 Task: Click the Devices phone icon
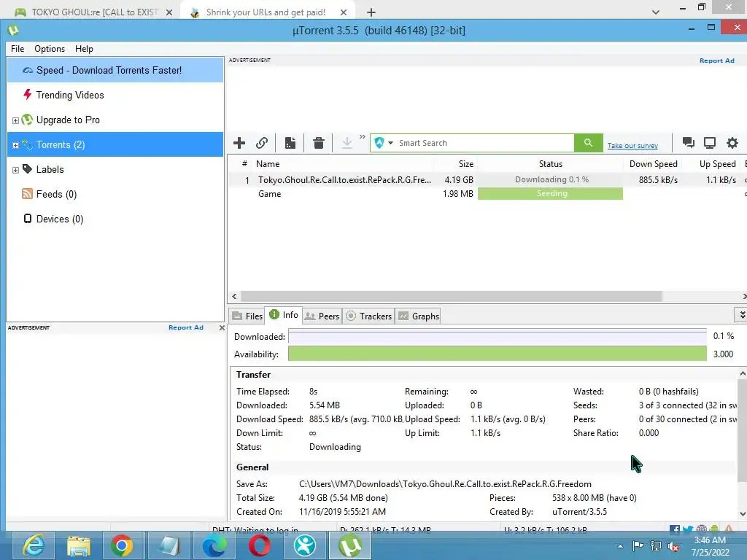coord(28,219)
